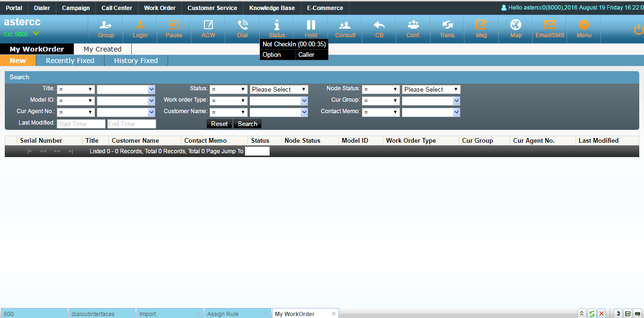Viewport: 644px width, 318px height.
Task: Click the Hold pause-bars icon
Action: click(x=311, y=25)
